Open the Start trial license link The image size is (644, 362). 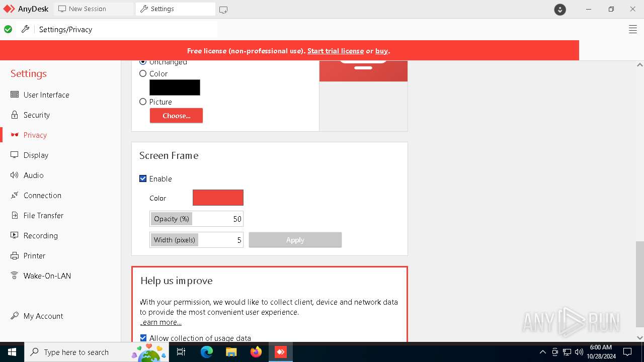click(336, 51)
